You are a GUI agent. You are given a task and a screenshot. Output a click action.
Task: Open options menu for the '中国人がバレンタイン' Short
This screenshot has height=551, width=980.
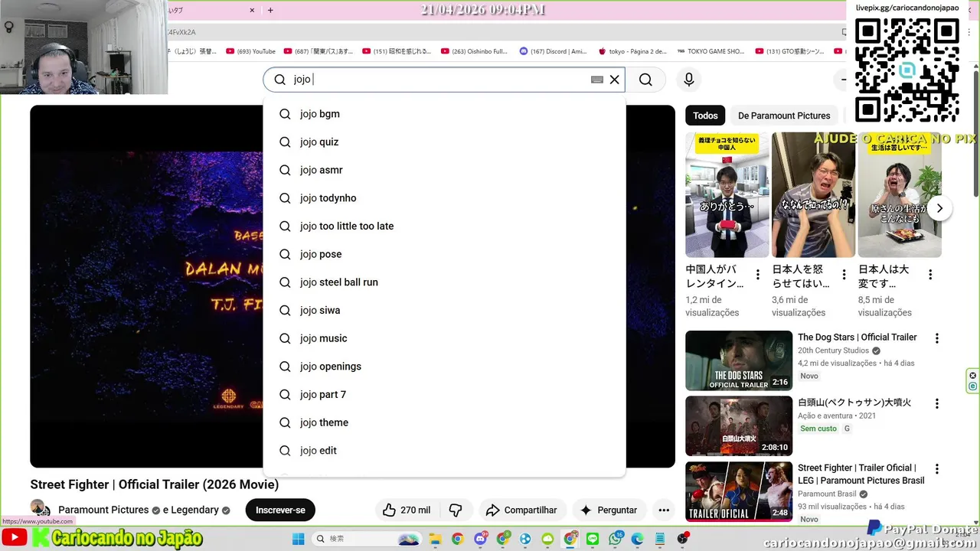point(758,275)
